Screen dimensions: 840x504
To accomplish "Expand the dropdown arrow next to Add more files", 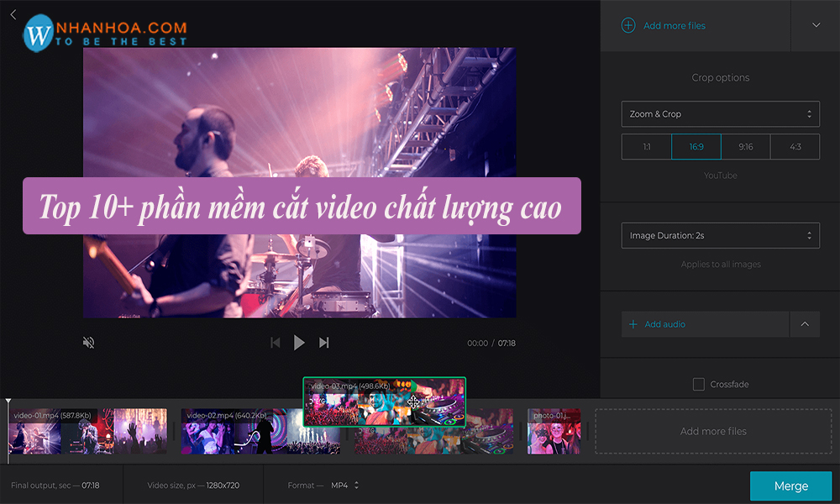I will (x=814, y=25).
